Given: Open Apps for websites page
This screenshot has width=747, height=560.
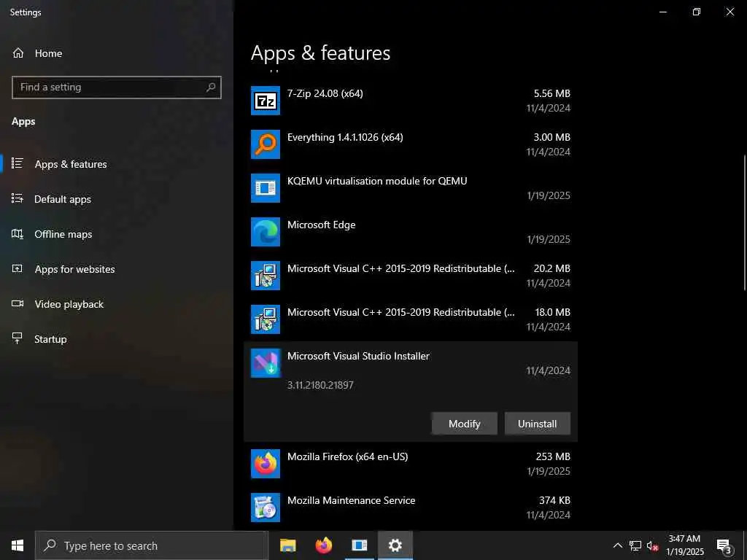Looking at the screenshot, I should [x=117, y=269].
